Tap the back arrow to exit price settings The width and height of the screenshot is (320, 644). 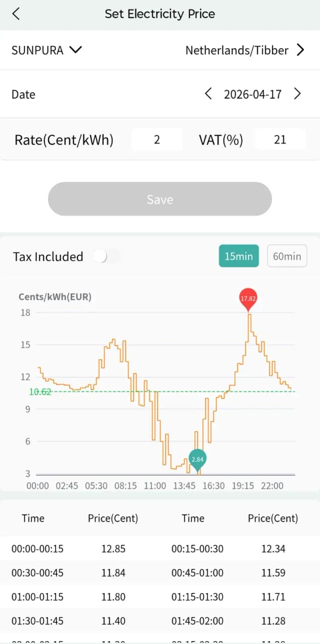tap(14, 14)
